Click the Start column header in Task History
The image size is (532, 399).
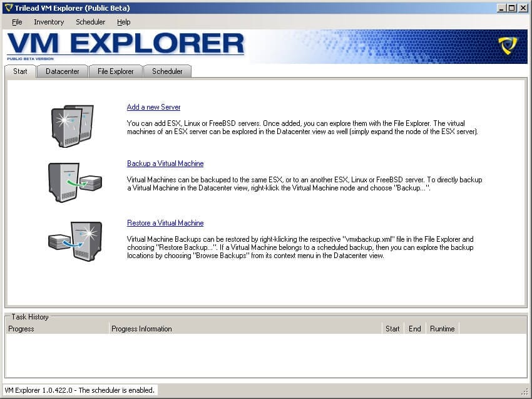393,329
